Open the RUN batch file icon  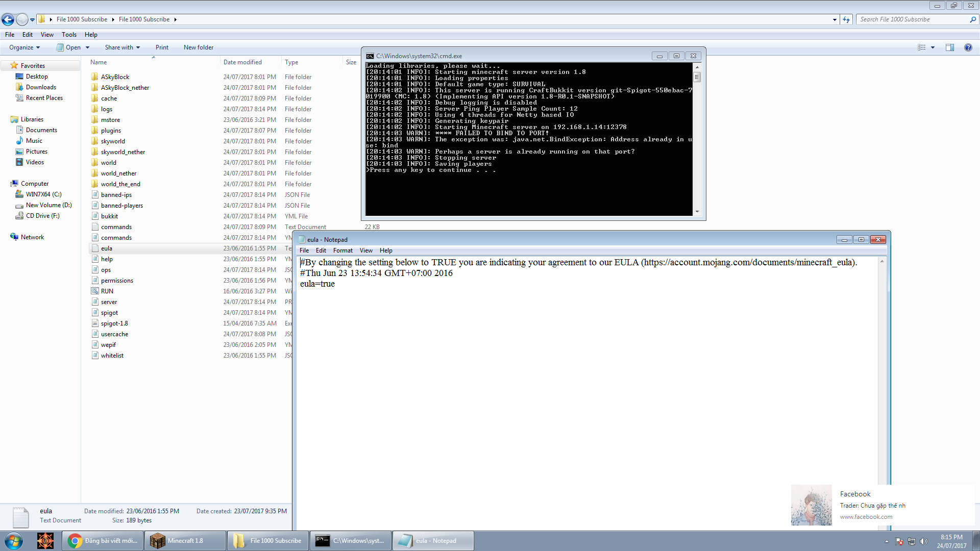point(95,291)
